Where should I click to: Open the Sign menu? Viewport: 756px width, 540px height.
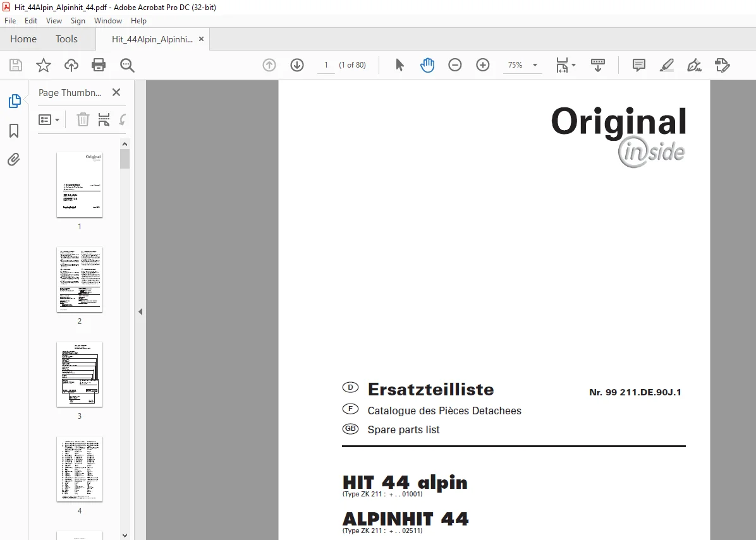[78, 21]
